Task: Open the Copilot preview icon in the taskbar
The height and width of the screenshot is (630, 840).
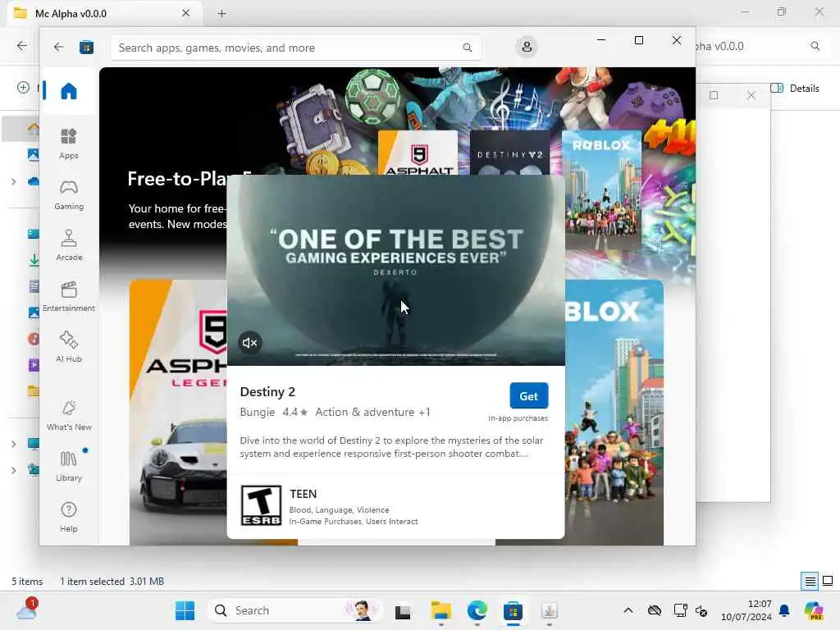Action: pyautogui.click(x=813, y=610)
